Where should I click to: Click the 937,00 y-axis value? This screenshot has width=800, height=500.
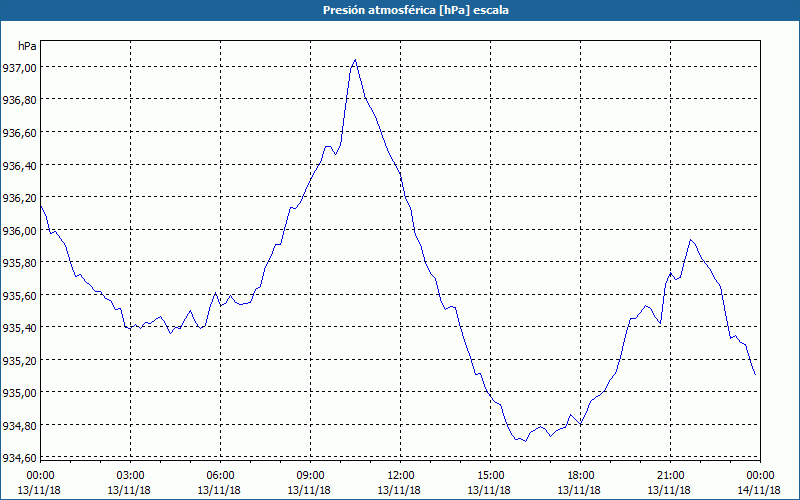(19, 67)
